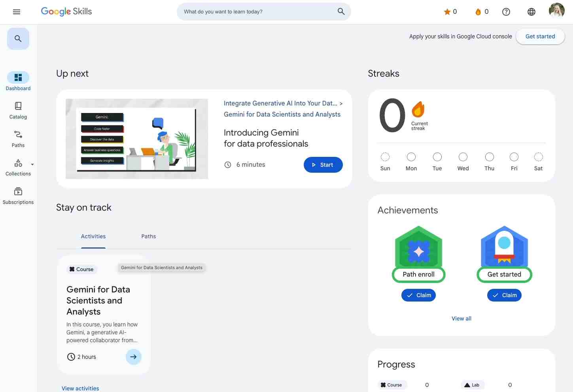The image size is (573, 392).
Task: Open Subscriptions from the sidebar
Action: (18, 195)
